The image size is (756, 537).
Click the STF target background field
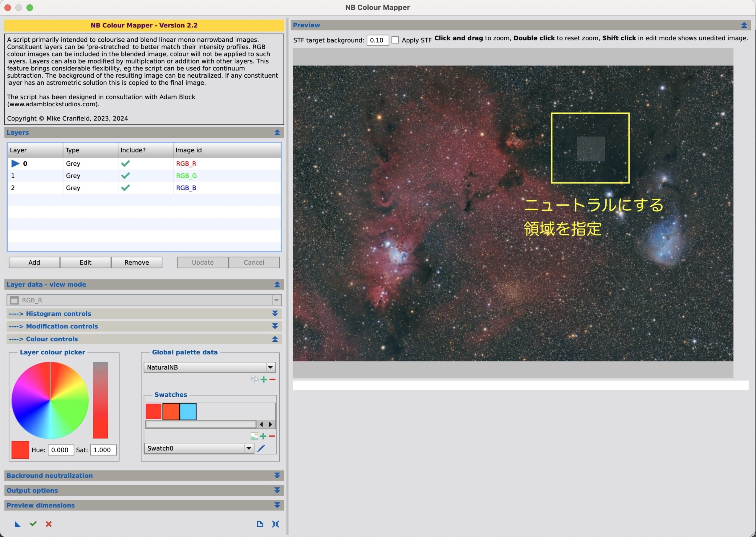(x=378, y=40)
